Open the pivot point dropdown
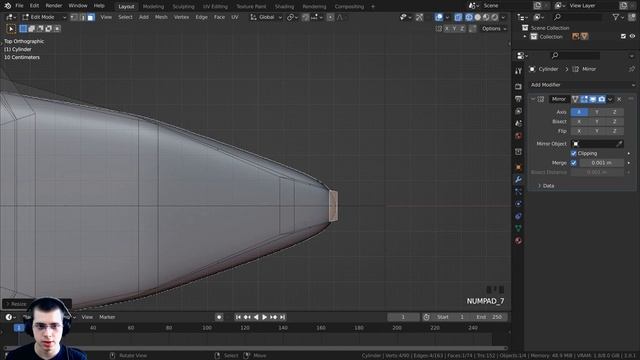 pos(291,17)
